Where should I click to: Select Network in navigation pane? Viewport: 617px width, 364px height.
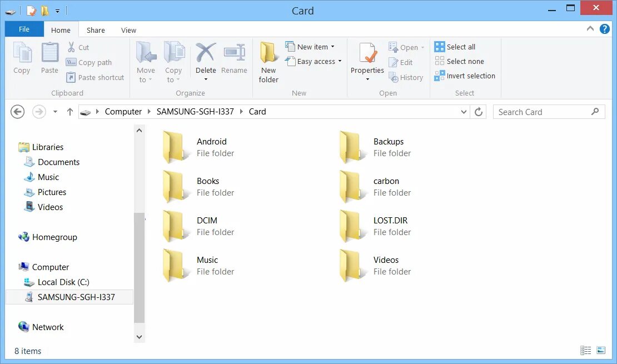tap(41, 327)
